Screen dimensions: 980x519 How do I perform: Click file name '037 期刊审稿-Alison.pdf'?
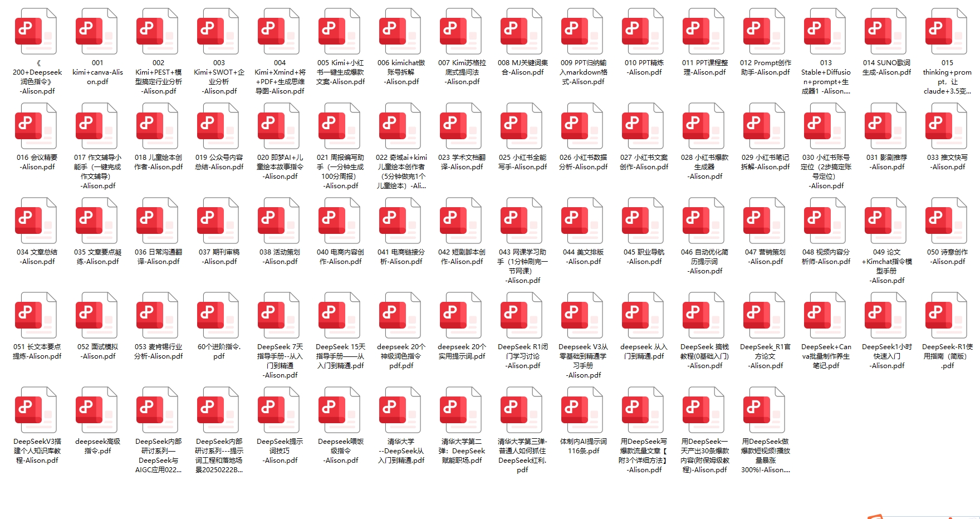219,257
